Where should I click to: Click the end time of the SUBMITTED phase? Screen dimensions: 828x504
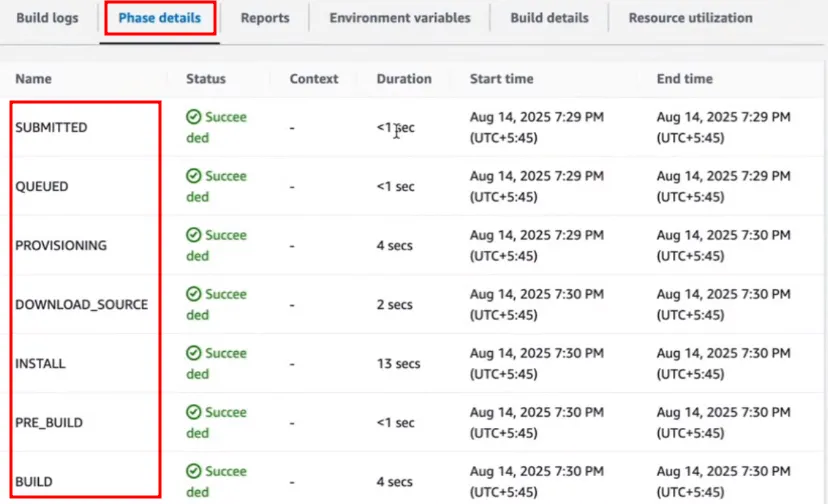pyautogui.click(x=723, y=127)
